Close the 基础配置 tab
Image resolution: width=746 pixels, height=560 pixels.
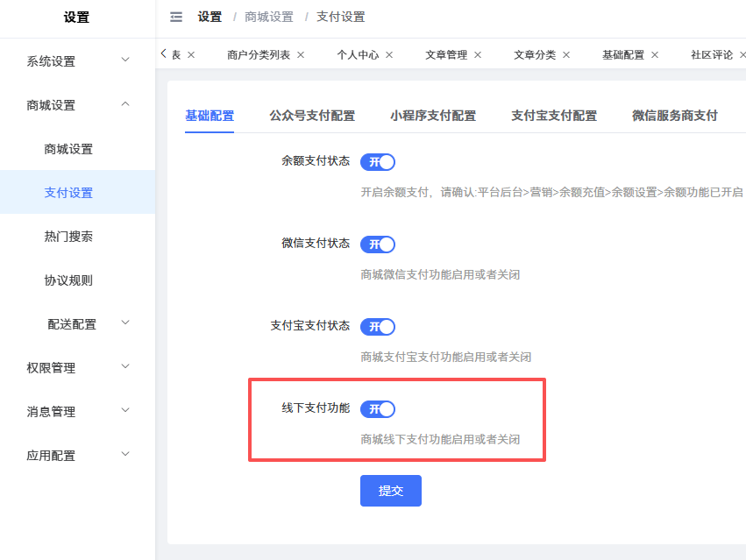(655, 54)
